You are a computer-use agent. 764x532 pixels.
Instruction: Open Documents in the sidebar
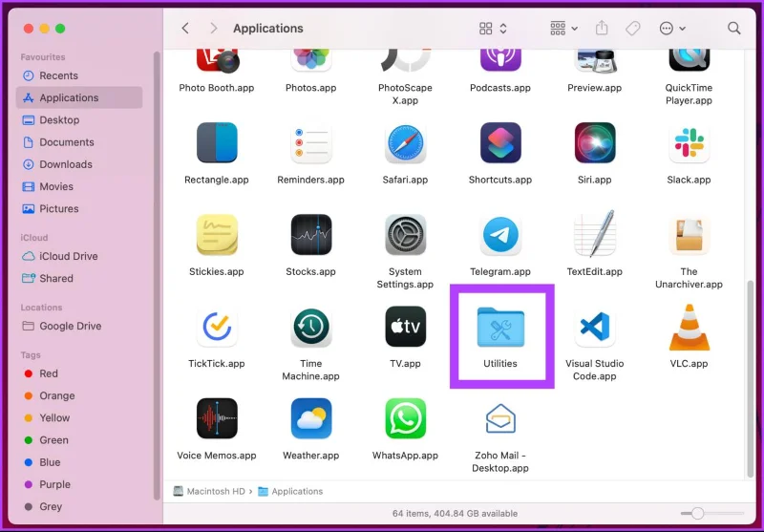pyautogui.click(x=79, y=142)
